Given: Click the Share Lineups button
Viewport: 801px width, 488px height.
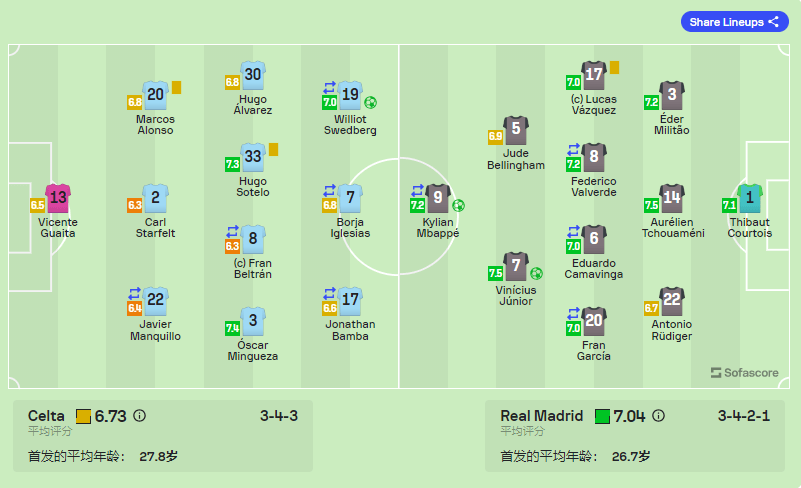Looking at the screenshot, I should [735, 22].
